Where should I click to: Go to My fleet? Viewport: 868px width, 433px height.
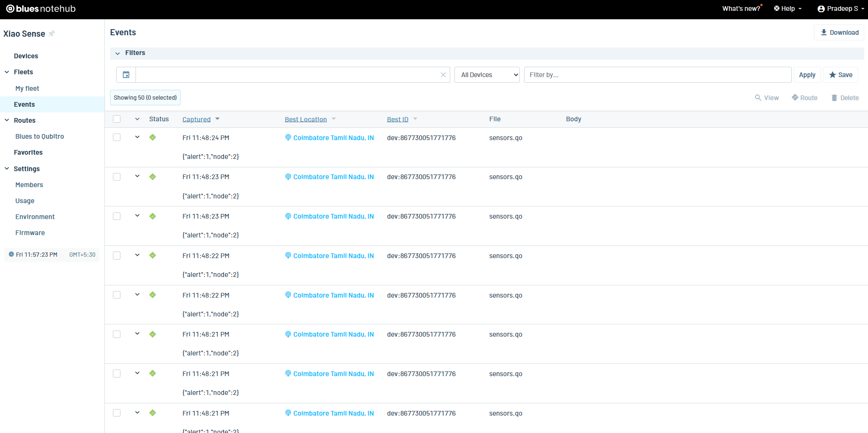[x=27, y=88]
